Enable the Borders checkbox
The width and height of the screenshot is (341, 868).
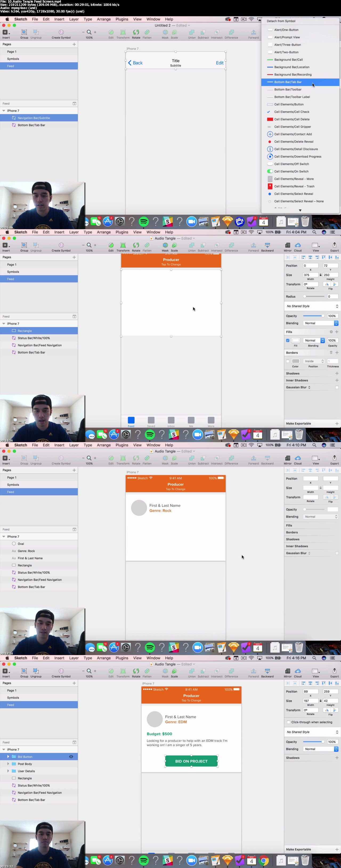[288, 361]
